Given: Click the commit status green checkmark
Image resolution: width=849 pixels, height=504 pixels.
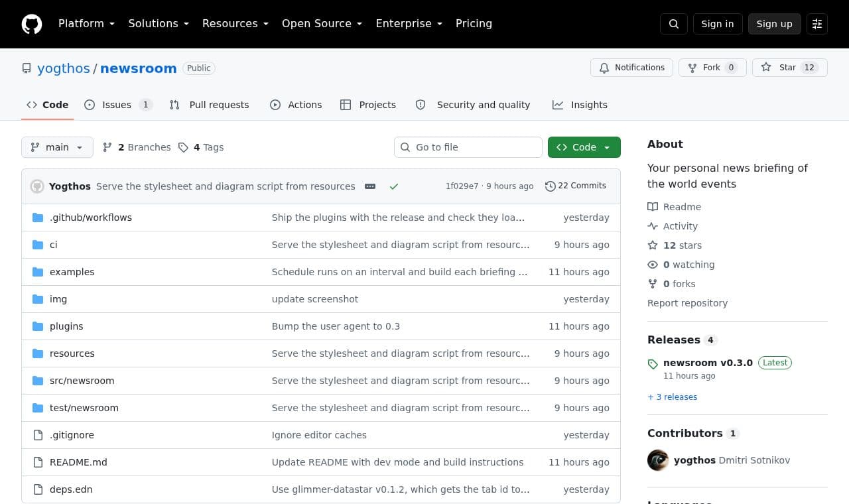Looking at the screenshot, I should 394,186.
